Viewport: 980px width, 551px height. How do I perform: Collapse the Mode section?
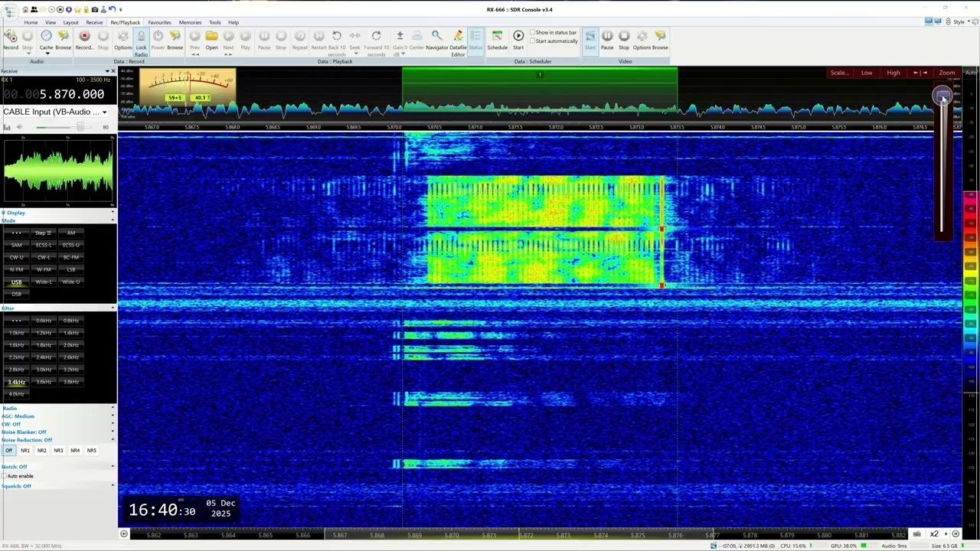[113, 220]
